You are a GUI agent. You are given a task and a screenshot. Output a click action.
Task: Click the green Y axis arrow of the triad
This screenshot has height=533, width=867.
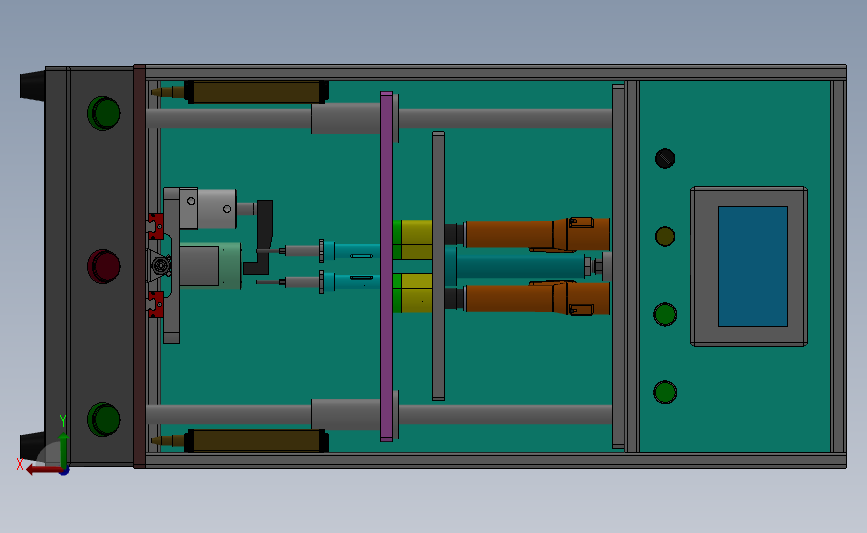pyautogui.click(x=64, y=452)
